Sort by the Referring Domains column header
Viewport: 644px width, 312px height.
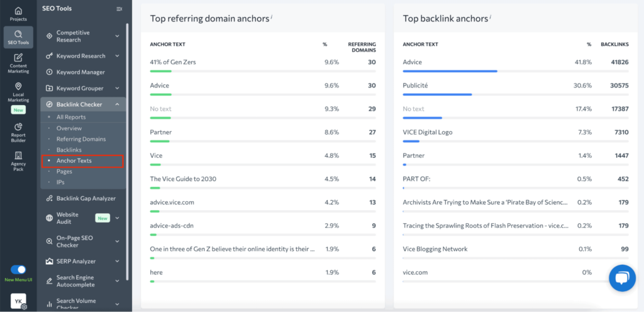tap(362, 47)
